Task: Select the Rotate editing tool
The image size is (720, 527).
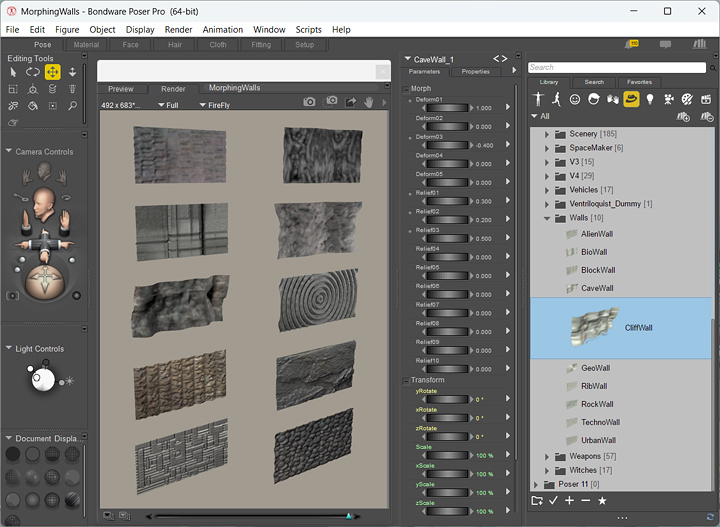Action: [x=32, y=72]
